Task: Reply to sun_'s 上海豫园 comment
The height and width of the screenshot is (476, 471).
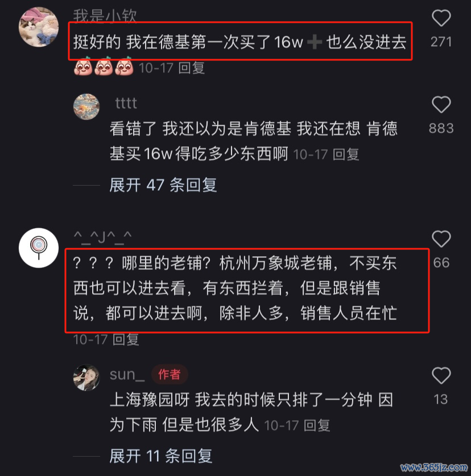Action: click(x=317, y=425)
